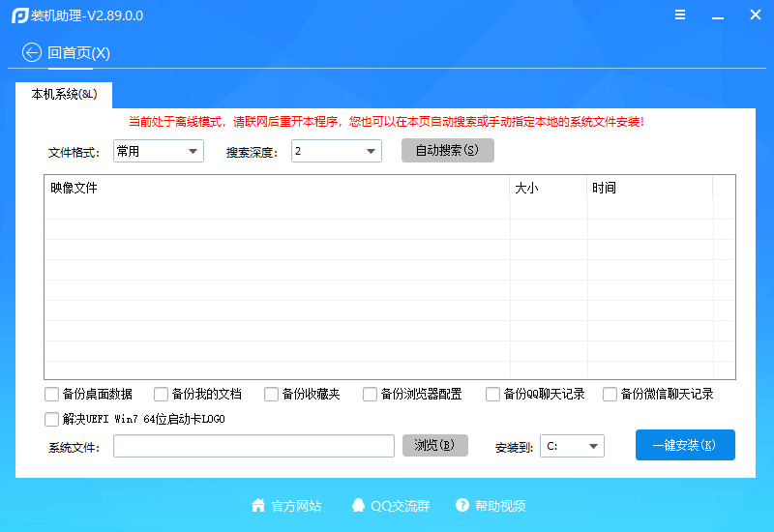Tick the 备份微信聊天记录 checkbox
Image resolution: width=774 pixels, height=532 pixels.
[610, 395]
